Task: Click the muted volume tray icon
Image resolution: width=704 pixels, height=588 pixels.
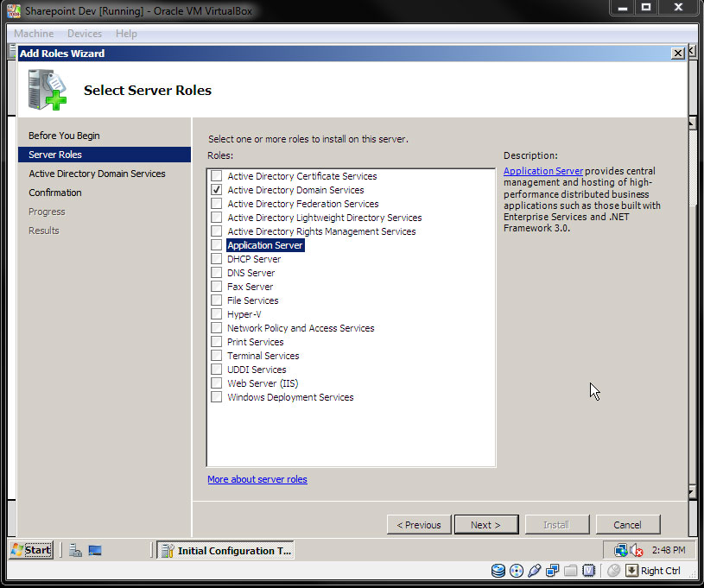Action: pyautogui.click(x=637, y=550)
